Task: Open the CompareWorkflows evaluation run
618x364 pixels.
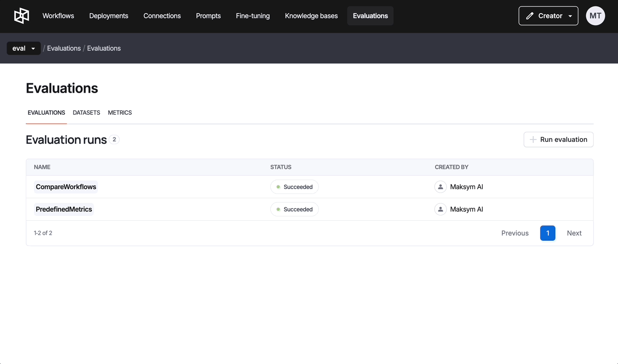Action: (66, 187)
